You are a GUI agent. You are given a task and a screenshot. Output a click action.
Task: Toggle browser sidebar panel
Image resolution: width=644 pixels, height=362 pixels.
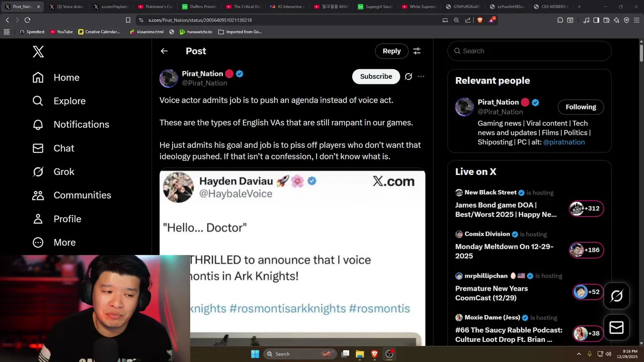596,20
